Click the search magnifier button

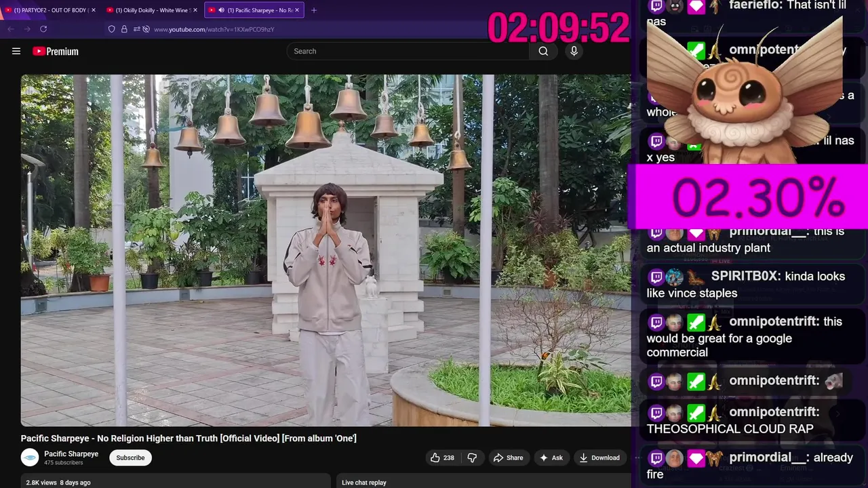(543, 51)
